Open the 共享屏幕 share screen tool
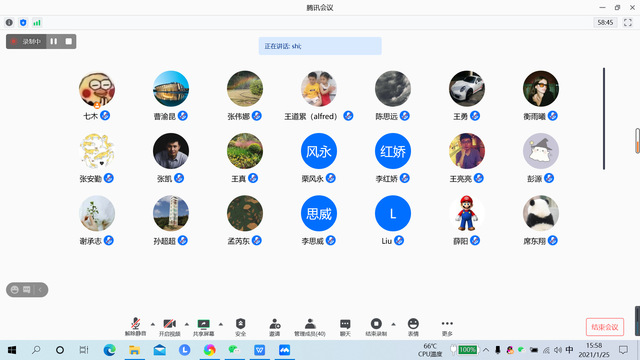640x360 pixels. (x=203, y=327)
